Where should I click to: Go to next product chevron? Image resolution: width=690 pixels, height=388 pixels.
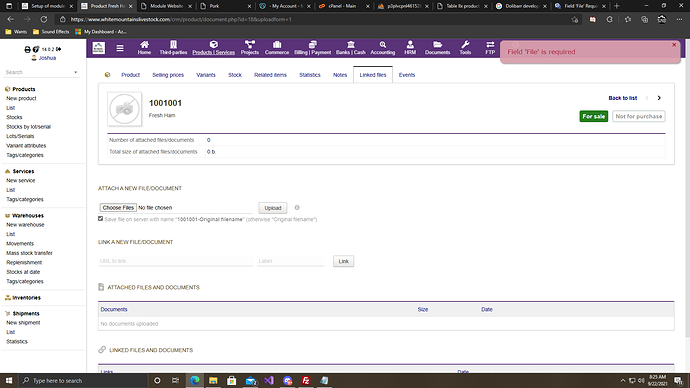(659, 98)
